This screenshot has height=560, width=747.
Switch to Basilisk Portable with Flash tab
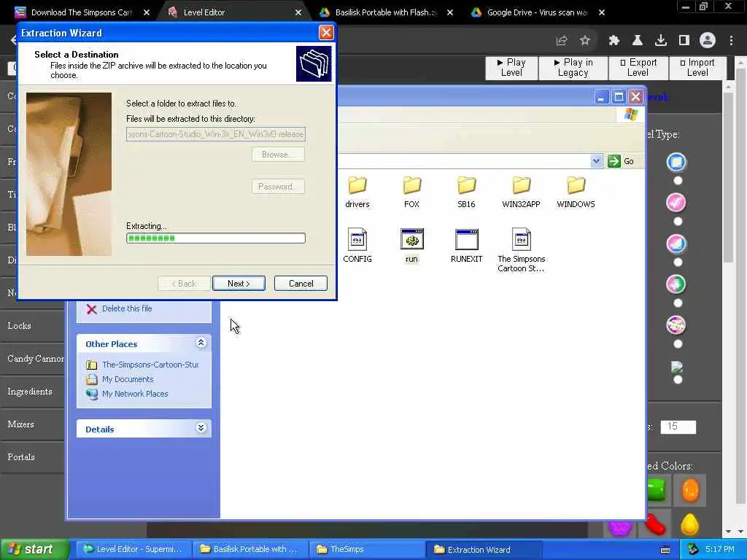pos(385,12)
